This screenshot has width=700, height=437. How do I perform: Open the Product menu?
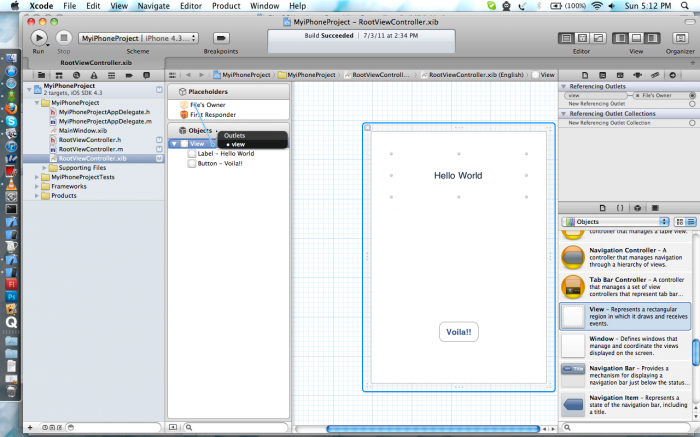click(x=226, y=6)
